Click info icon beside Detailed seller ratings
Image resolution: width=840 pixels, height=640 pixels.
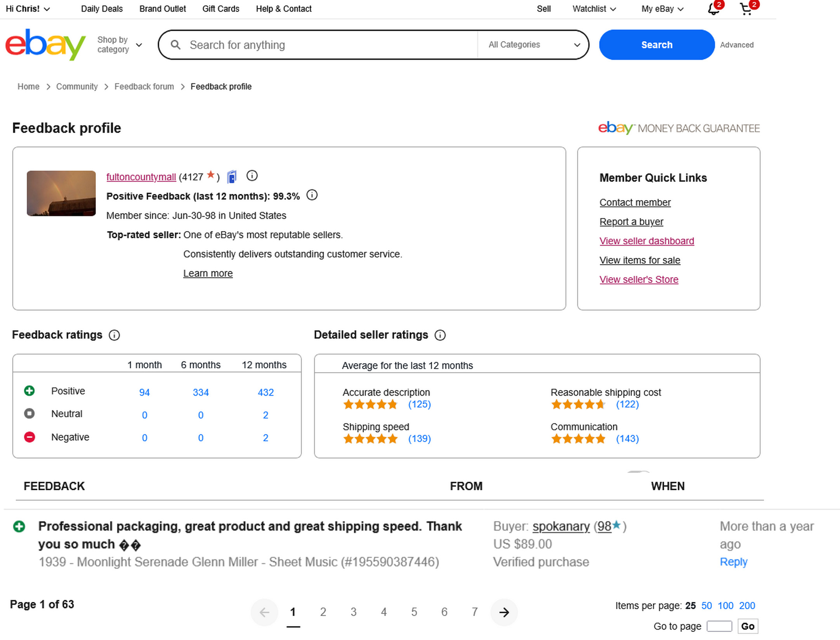(440, 335)
